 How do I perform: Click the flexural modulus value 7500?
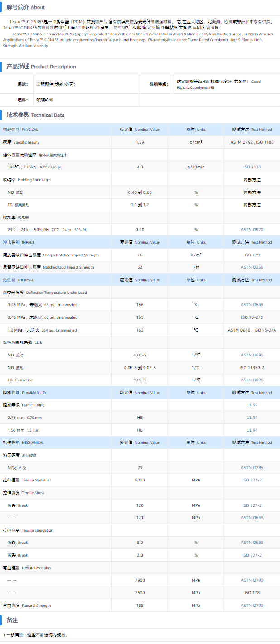click(x=140, y=593)
